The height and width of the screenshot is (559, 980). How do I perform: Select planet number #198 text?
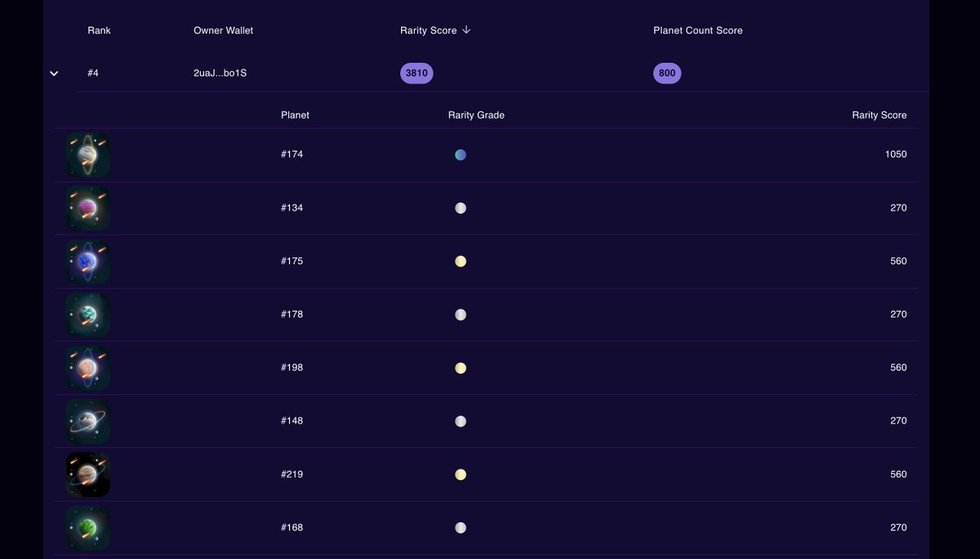(x=292, y=367)
